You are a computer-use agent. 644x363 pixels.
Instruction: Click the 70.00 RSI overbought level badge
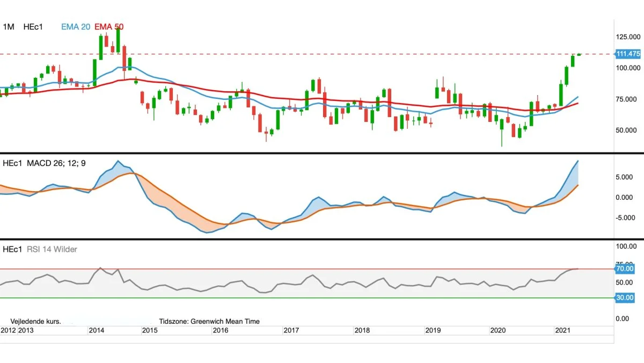625,268
